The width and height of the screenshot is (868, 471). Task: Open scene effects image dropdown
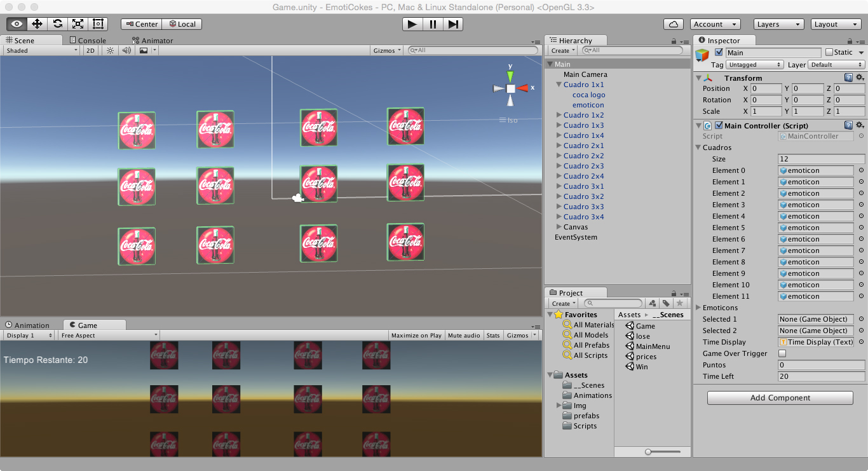[147, 50]
